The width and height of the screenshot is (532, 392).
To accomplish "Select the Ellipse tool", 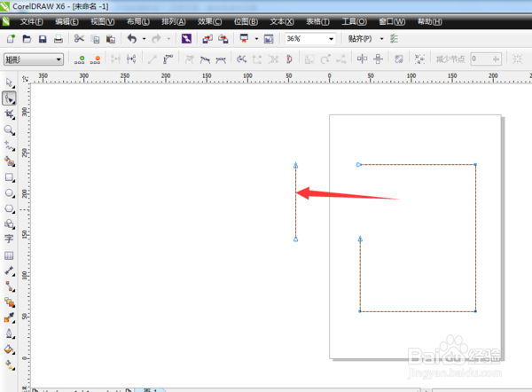I will 10,193.
